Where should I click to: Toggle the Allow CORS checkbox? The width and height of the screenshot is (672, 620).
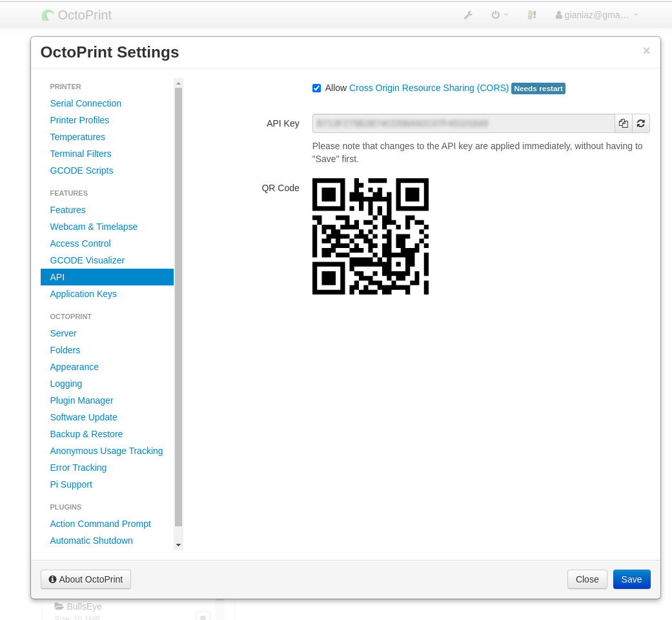coord(317,88)
